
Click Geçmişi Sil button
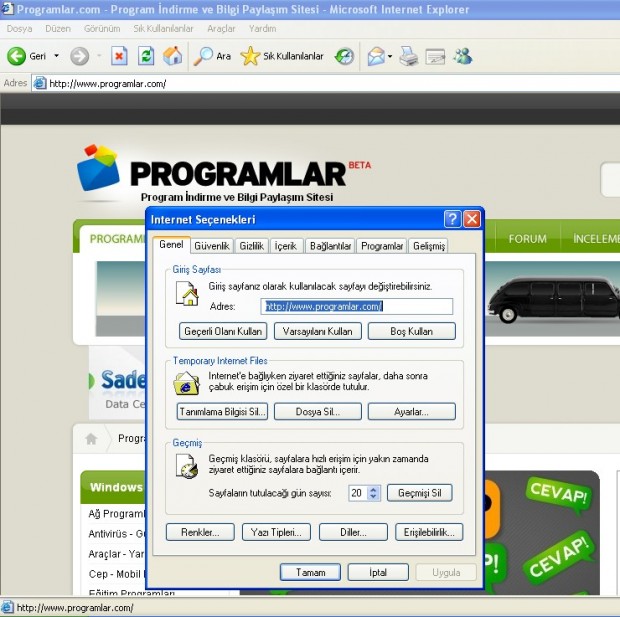coord(420,493)
